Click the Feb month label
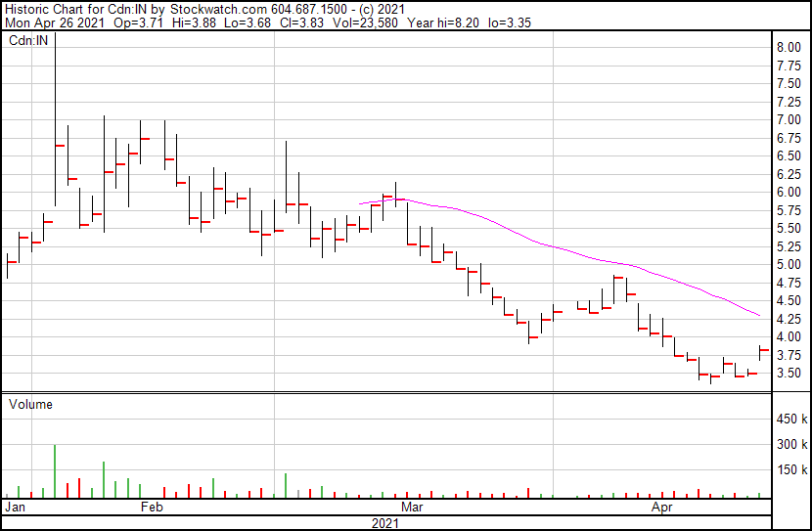The image size is (812, 531). 152,507
